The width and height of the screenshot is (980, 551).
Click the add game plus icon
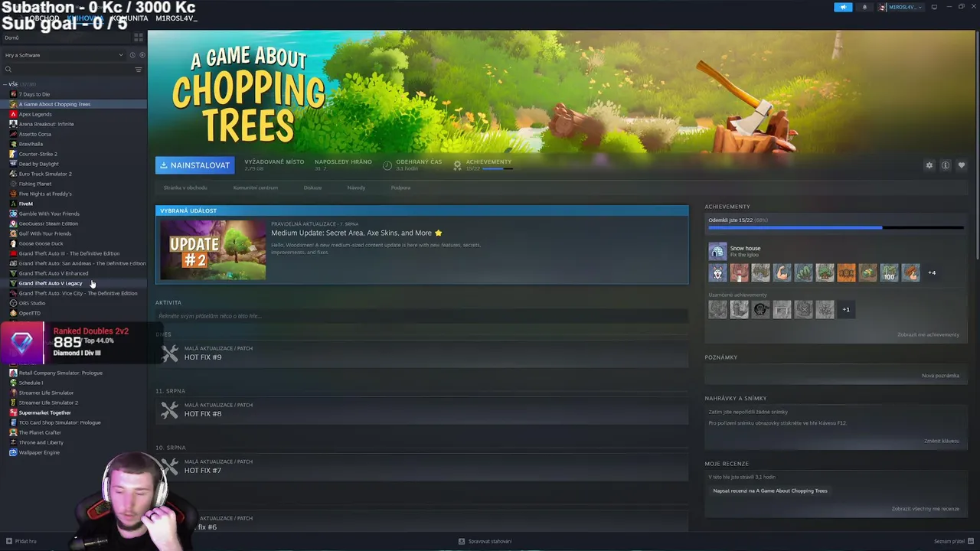[x=9, y=541]
